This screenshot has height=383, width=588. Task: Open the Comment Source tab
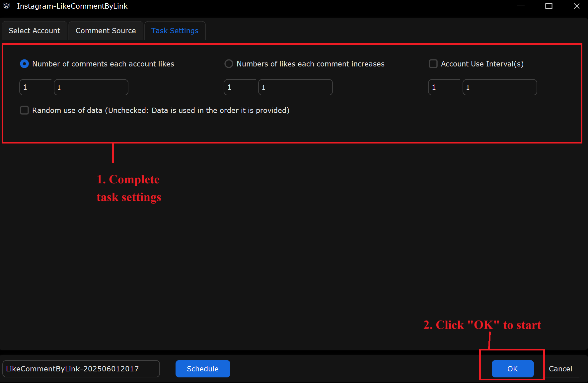[106, 31]
